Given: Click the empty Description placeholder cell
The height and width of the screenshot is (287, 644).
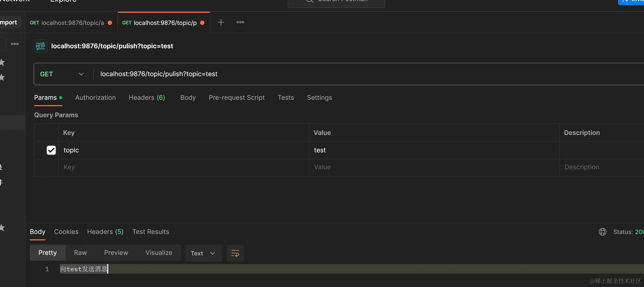Looking at the screenshot, I should (601, 167).
